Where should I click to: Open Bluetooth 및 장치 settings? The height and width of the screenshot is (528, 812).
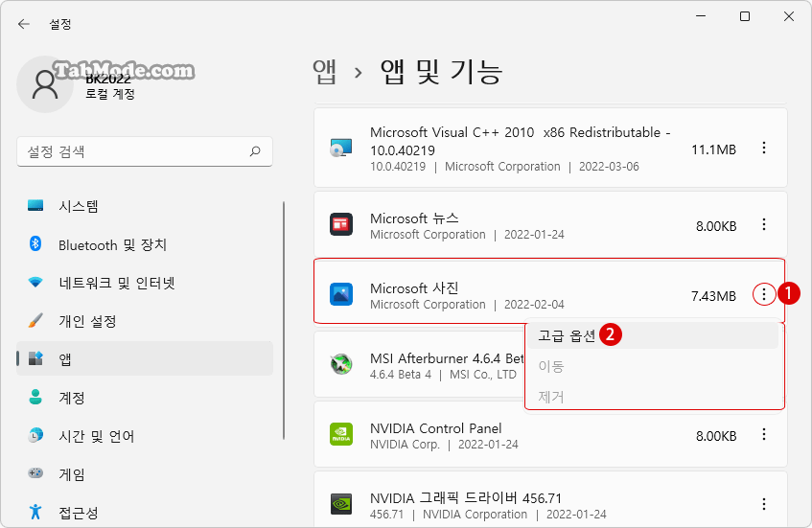click(145, 243)
